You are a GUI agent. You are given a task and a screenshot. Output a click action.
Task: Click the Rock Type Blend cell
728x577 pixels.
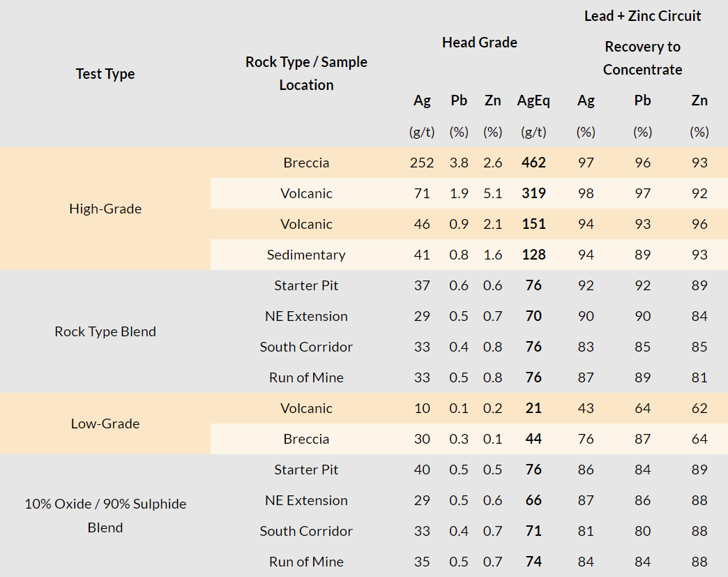click(105, 331)
